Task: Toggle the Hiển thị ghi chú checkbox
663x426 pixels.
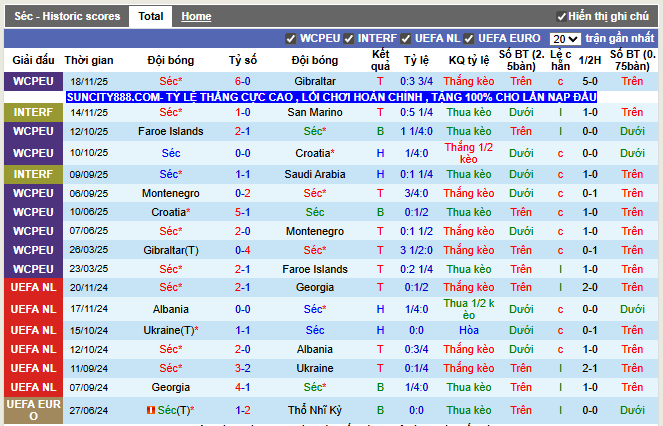Action: tap(561, 17)
